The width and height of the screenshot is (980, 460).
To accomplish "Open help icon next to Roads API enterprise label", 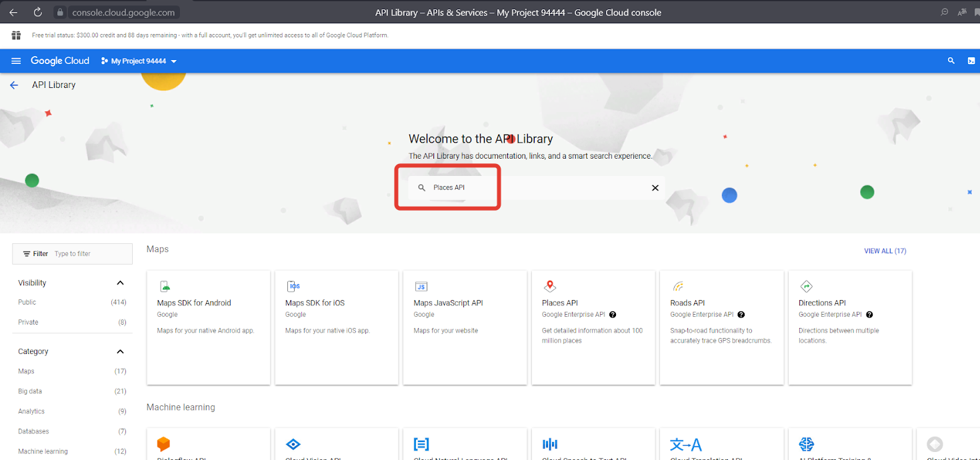I will [741, 315].
